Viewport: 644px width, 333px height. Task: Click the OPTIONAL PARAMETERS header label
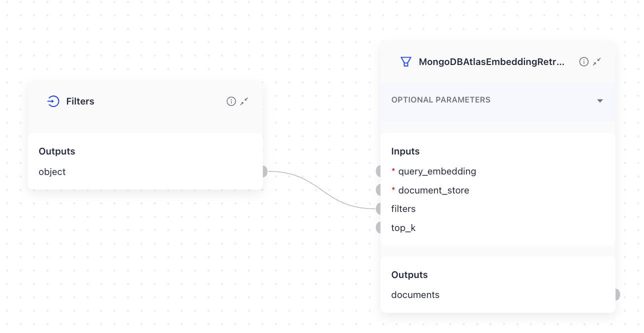click(x=441, y=100)
